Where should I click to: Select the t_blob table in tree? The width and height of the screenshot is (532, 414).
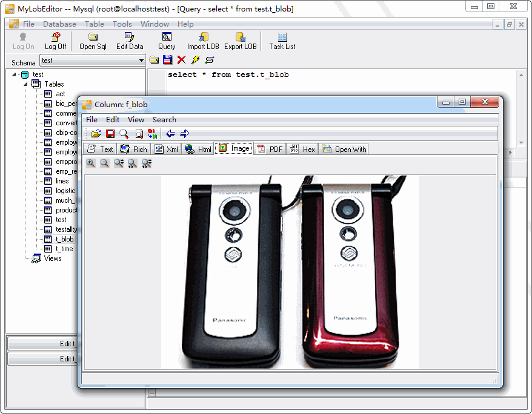[64, 239]
